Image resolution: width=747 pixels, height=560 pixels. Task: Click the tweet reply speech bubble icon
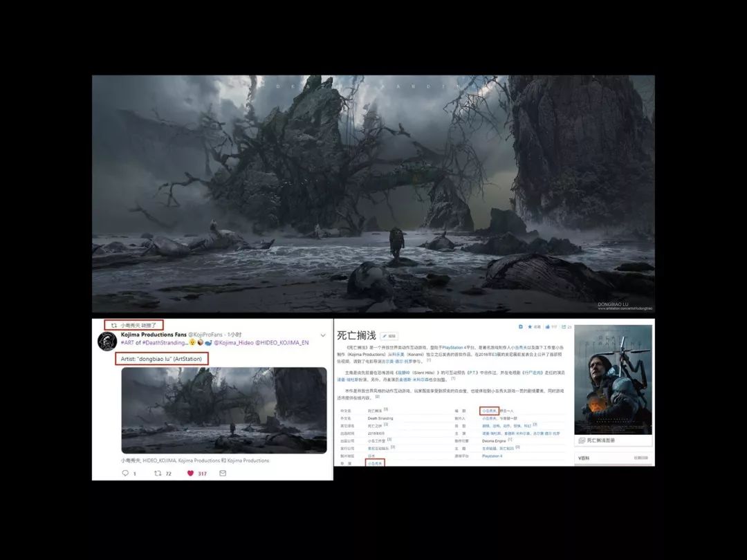[x=125, y=474]
